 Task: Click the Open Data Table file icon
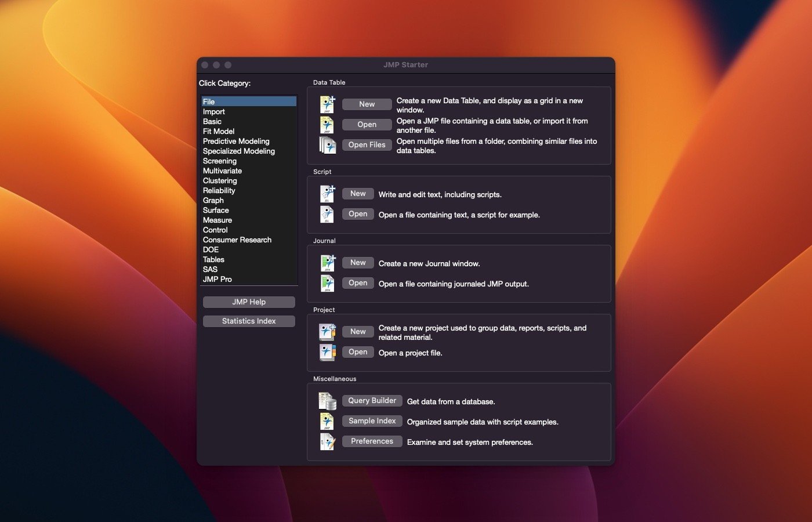(x=327, y=125)
